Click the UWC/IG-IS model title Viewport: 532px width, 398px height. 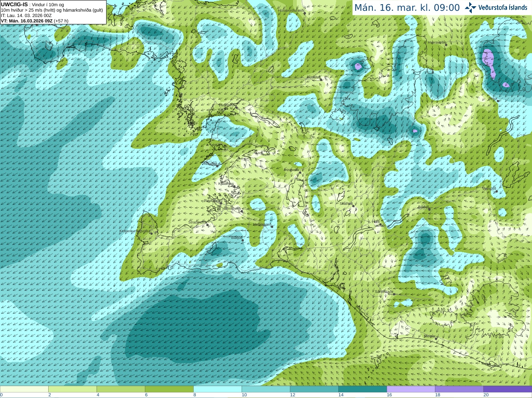click(x=14, y=5)
